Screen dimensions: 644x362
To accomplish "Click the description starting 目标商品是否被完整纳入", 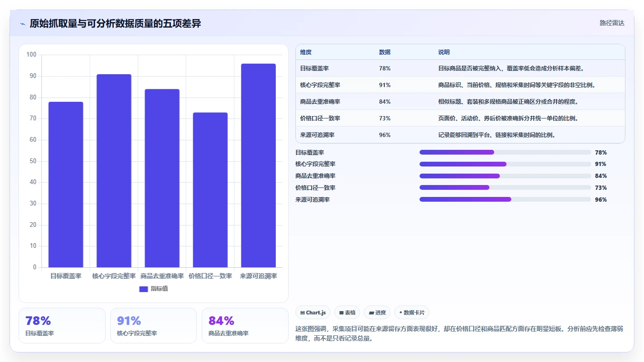I will pos(511,68).
